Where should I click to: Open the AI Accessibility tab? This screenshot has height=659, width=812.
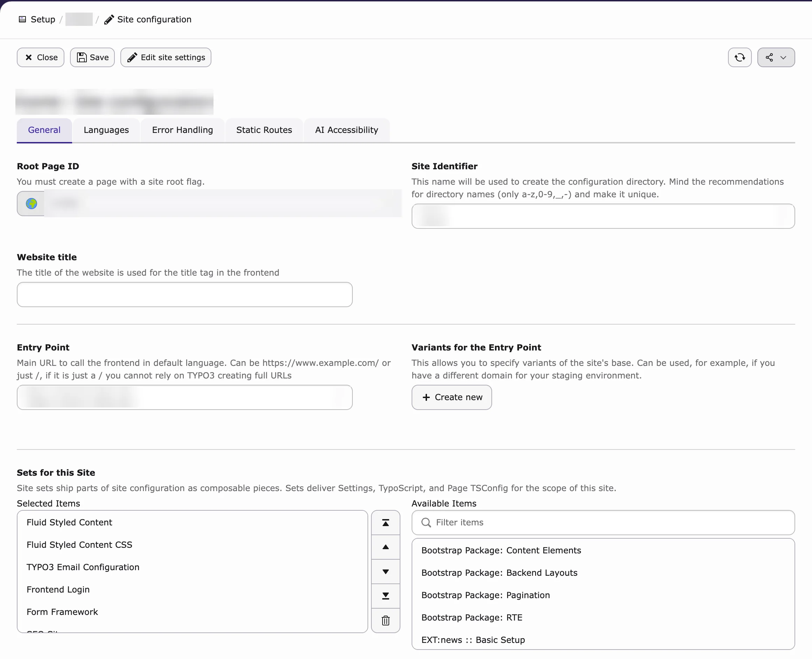[347, 130]
